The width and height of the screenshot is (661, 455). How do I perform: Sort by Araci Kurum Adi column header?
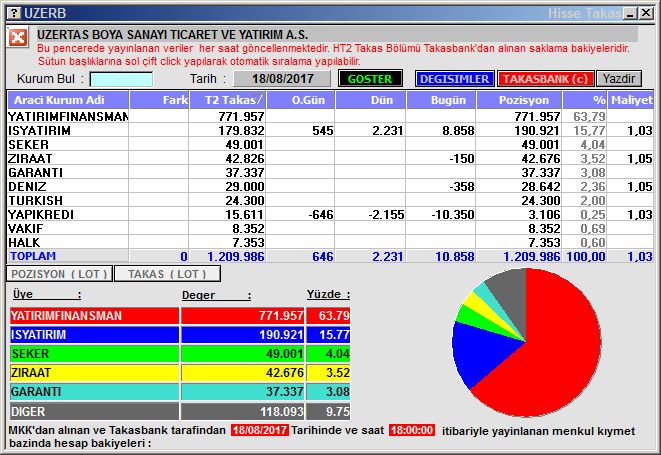(68, 100)
